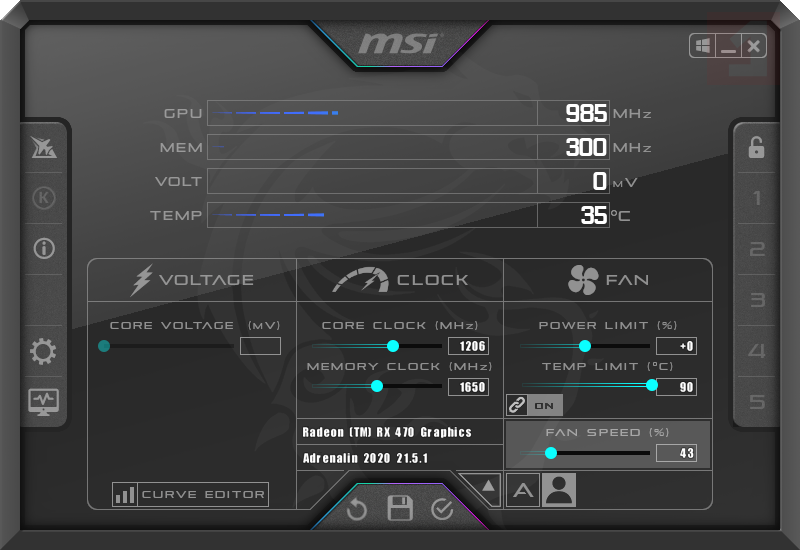Click the TEMP 35 °C reading
Viewport: 800px width, 550px height.
593,215
